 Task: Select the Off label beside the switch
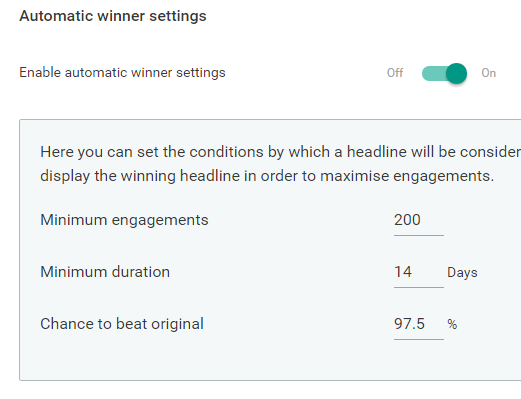pyautogui.click(x=395, y=73)
